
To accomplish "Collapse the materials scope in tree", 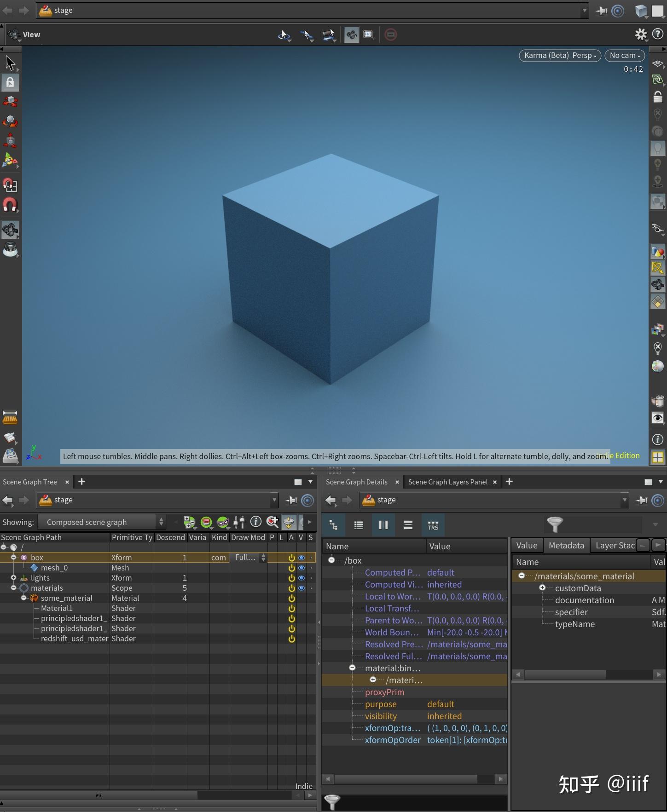I will coord(13,587).
